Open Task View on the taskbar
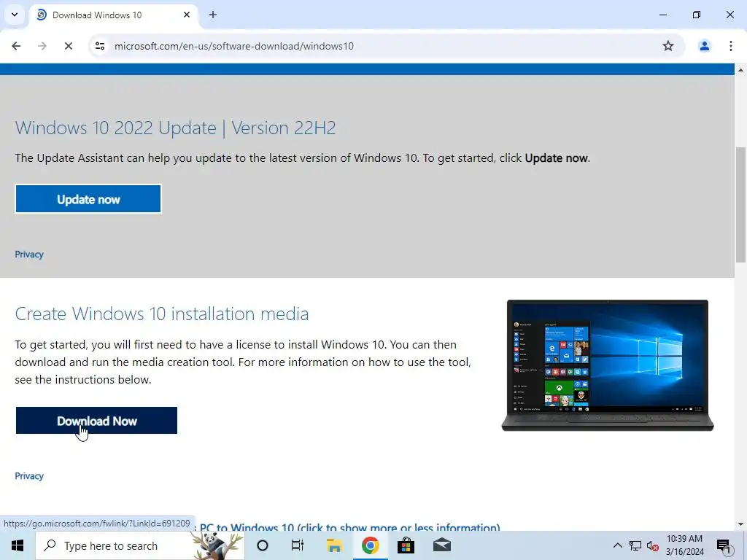This screenshot has width=747, height=560. pyautogui.click(x=298, y=545)
